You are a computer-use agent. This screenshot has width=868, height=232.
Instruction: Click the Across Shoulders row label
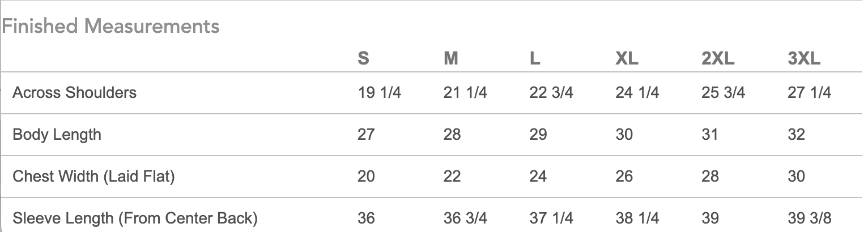(x=75, y=93)
